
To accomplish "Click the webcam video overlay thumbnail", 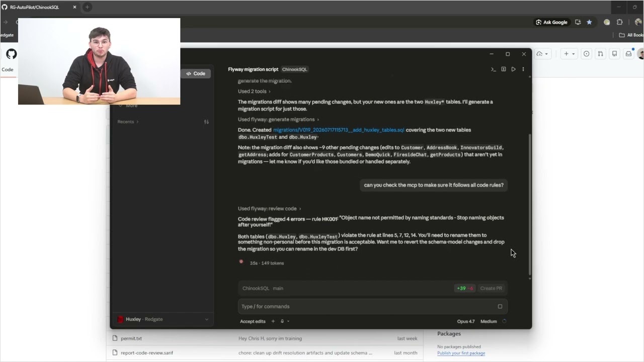I will (99, 61).
